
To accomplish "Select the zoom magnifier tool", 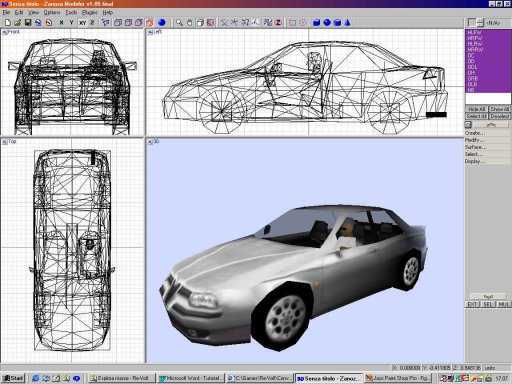I will pyautogui.click(x=180, y=23).
